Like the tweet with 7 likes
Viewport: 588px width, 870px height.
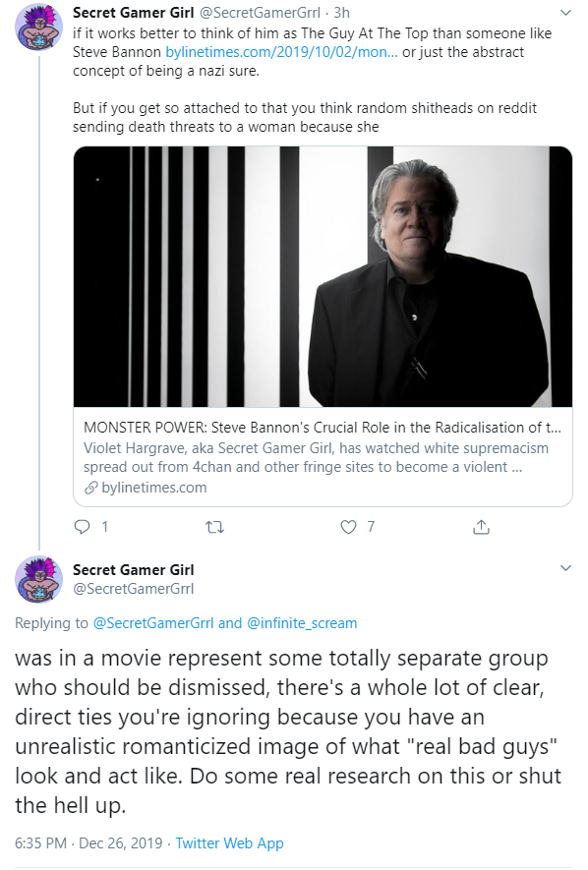point(348,527)
